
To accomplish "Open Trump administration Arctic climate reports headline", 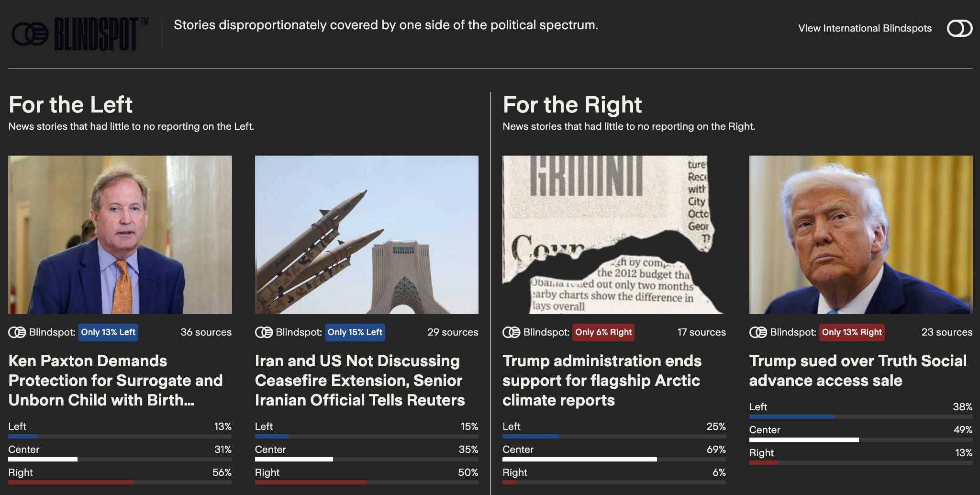I will click(602, 381).
